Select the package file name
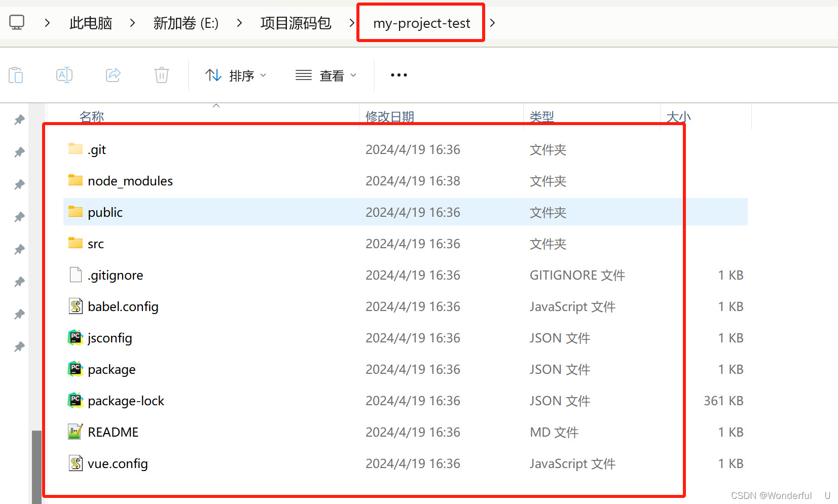 click(112, 370)
